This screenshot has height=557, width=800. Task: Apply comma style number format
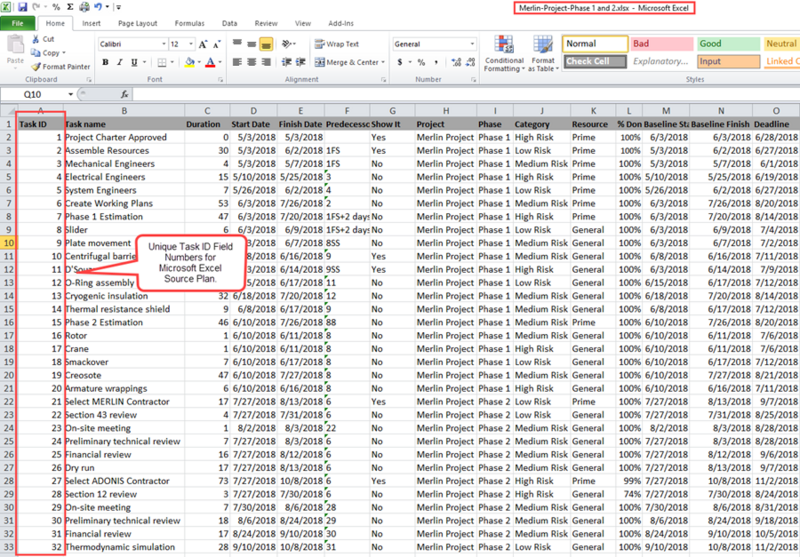click(x=436, y=62)
